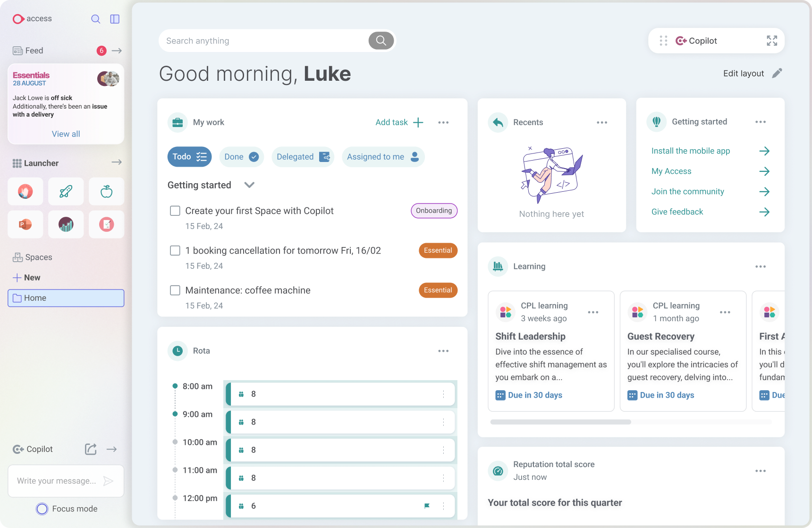The height and width of the screenshot is (528, 812).
Task: Check 'Create your first Space with Copilot'
Action: [175, 211]
